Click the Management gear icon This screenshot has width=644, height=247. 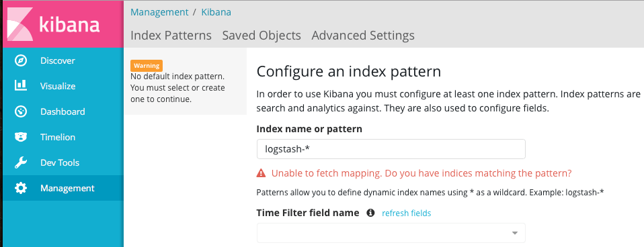tap(21, 188)
